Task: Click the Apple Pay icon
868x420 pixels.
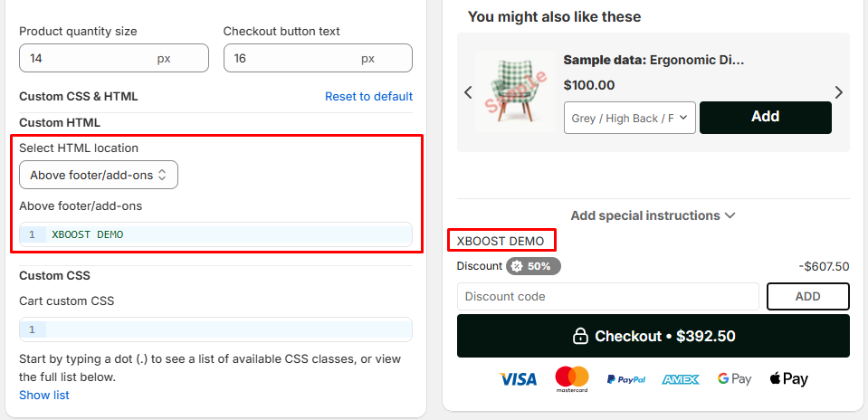Action: pos(788,379)
